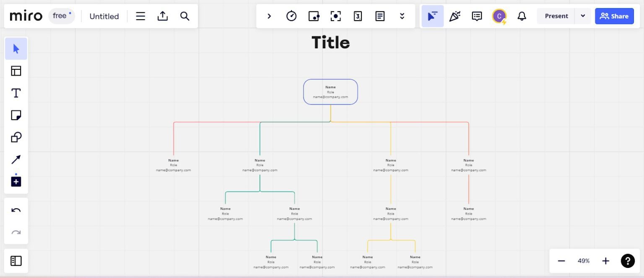This screenshot has height=278, width=644.
Task: Select the Text tool
Action: pyautogui.click(x=16, y=93)
